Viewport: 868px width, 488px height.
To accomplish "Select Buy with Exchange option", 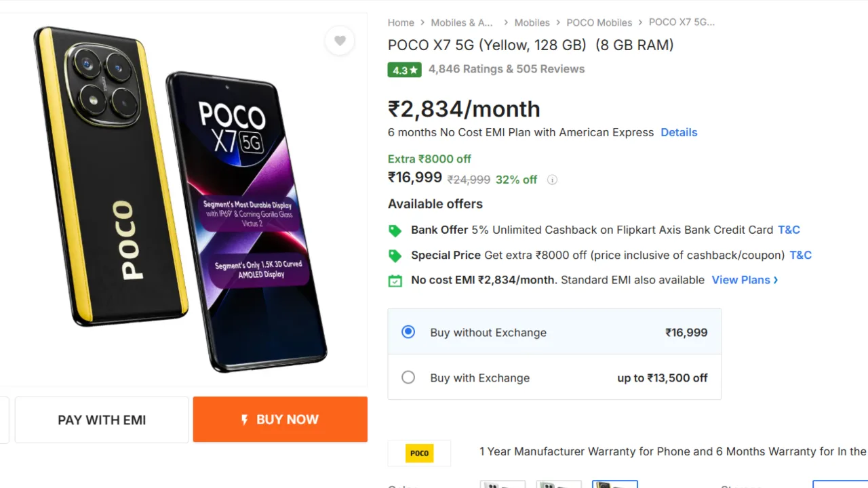I will tap(408, 378).
